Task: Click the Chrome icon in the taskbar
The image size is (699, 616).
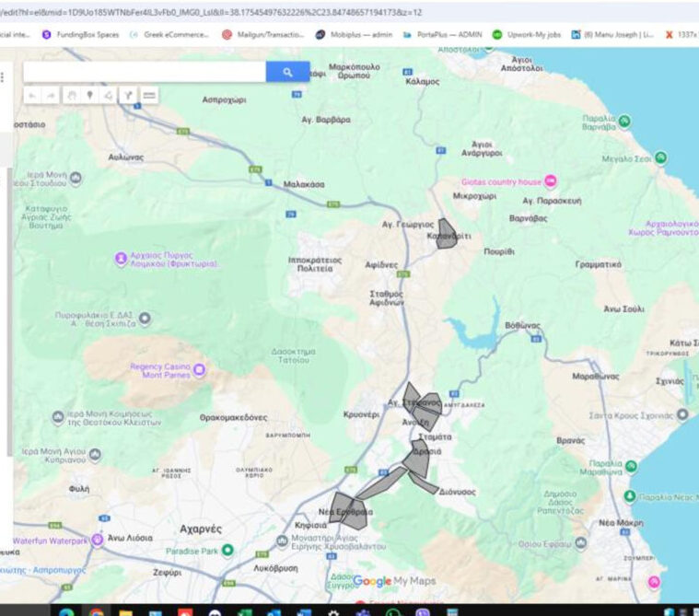Action: point(96,610)
